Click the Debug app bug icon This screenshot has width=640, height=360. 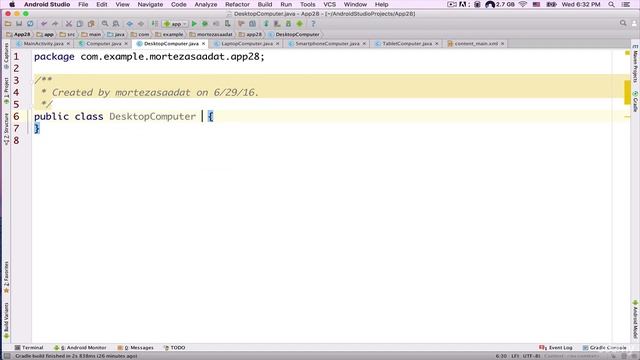pyautogui.click(x=205, y=24)
